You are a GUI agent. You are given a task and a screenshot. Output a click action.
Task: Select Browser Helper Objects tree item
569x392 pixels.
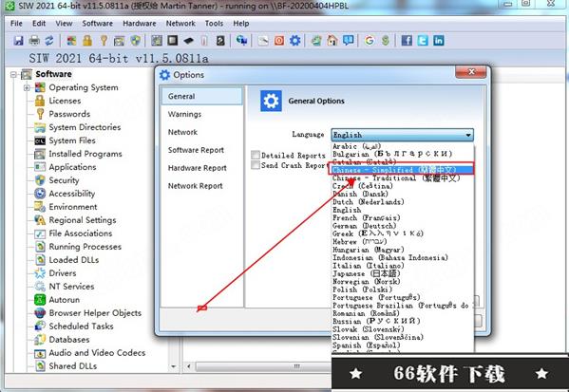95,313
